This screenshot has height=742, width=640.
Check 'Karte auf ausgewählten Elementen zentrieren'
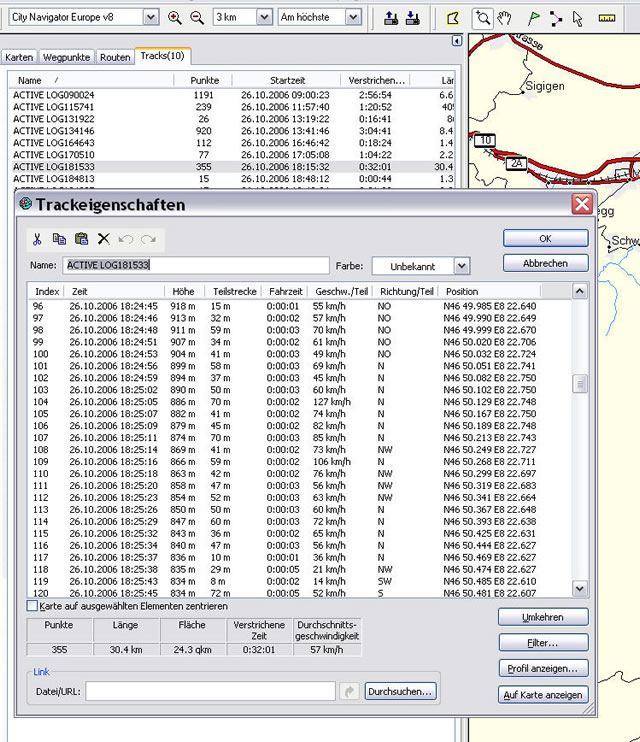coord(32,606)
